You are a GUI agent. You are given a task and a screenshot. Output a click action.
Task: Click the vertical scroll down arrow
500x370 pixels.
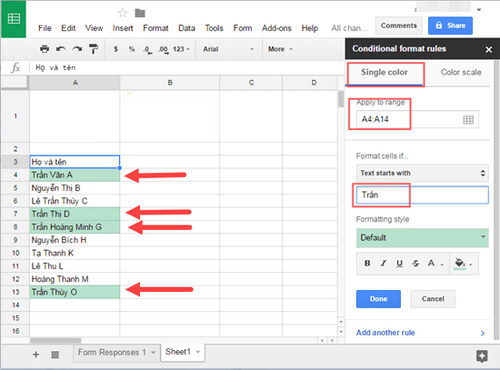click(x=341, y=332)
